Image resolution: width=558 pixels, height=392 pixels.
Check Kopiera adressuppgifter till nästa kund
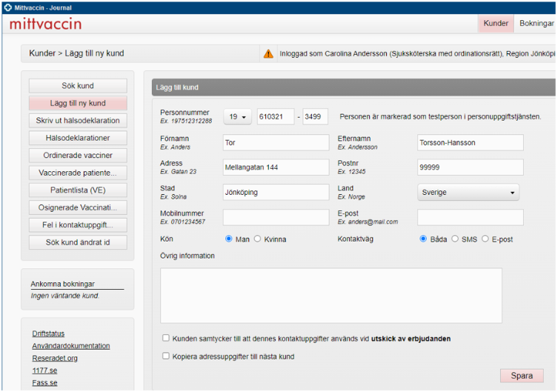coord(166,356)
